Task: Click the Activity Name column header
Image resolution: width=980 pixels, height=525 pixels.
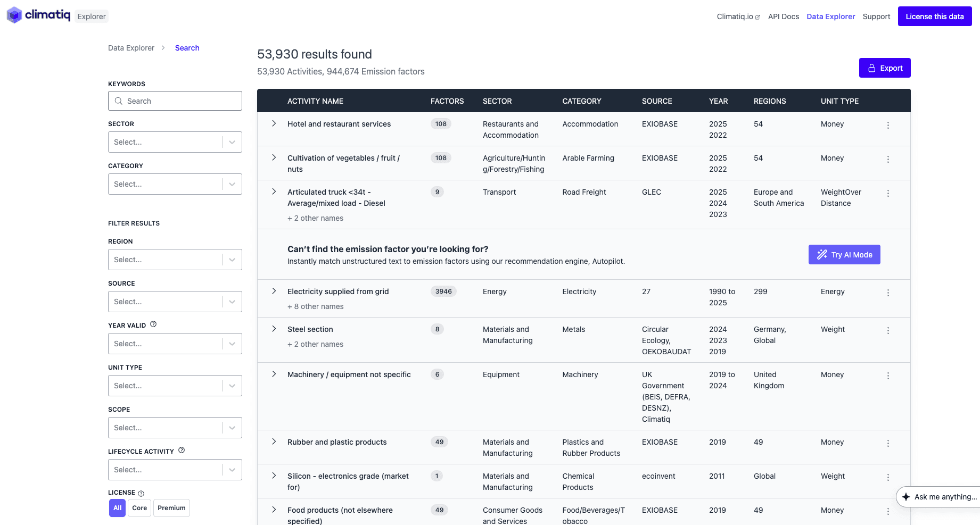Action: click(315, 101)
